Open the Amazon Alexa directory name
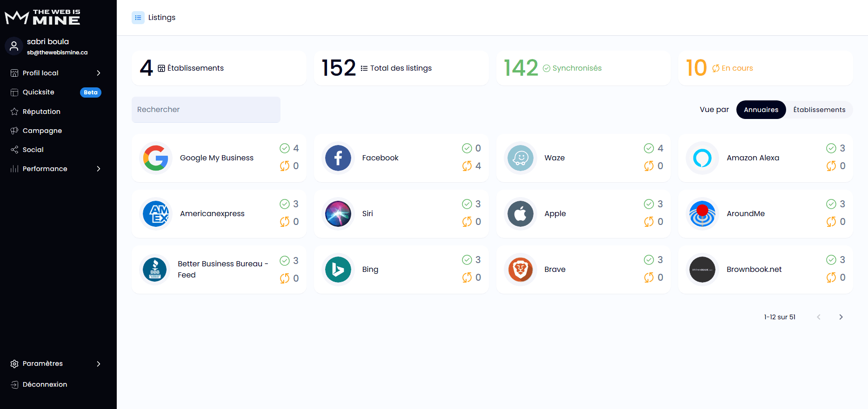The image size is (868, 409). [753, 158]
